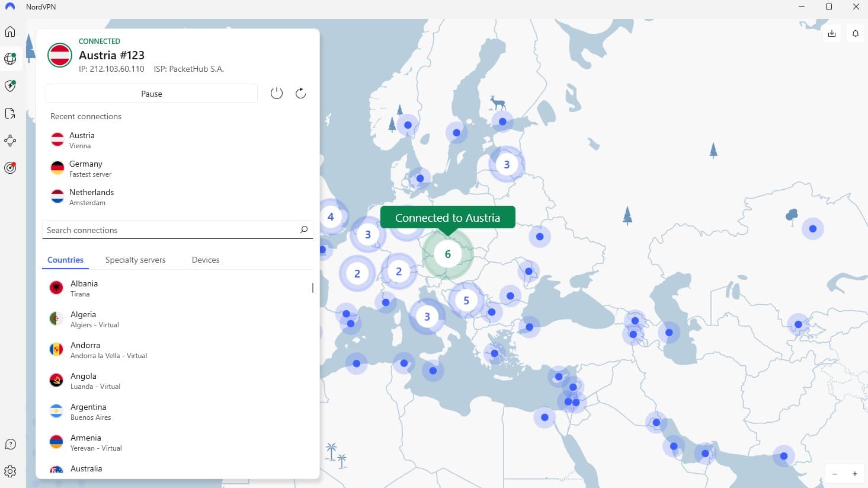
Task: Click the Andorra flag icon
Action: point(56,350)
